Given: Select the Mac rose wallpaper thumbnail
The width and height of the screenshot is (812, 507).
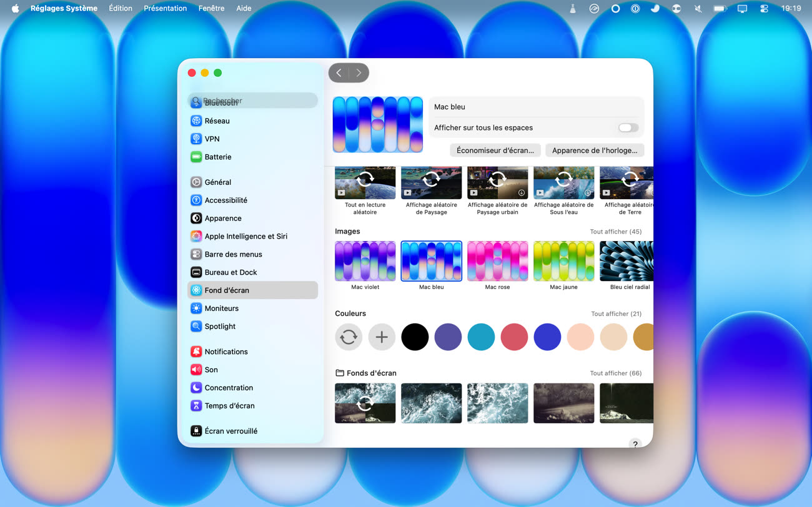Looking at the screenshot, I should [x=497, y=261].
